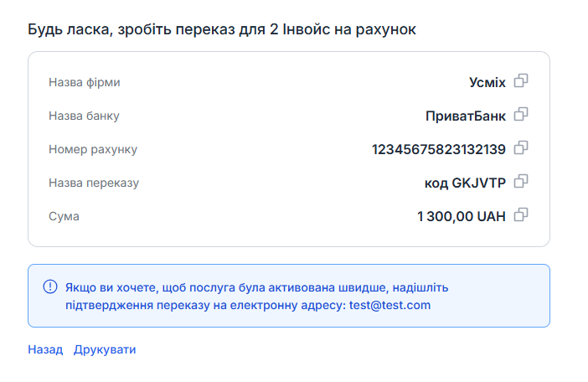Go back via the Назад link
Screen dimensions: 588x382
[x=45, y=349]
